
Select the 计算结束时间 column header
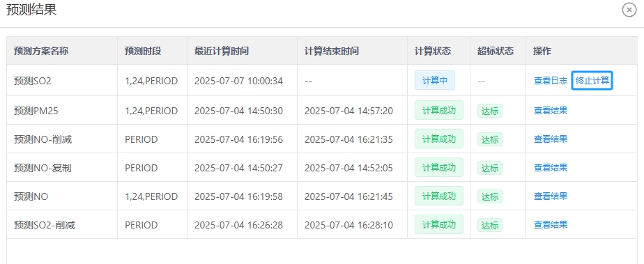(332, 51)
